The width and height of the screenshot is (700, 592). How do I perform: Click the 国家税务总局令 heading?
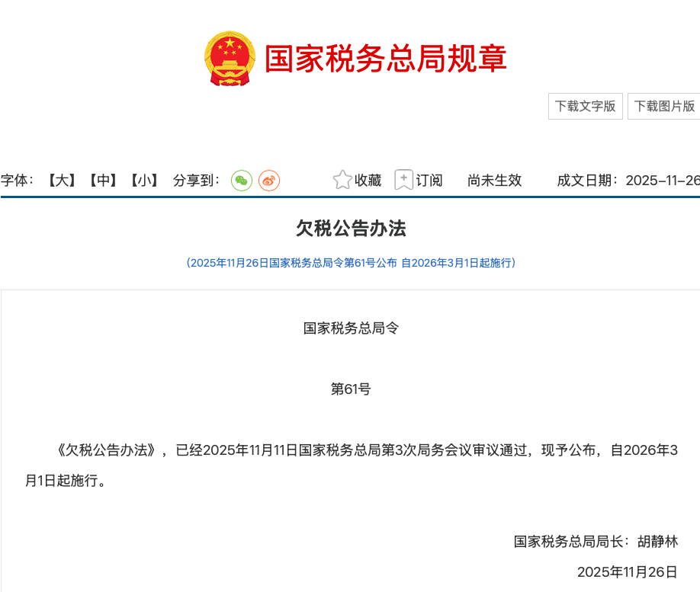(x=351, y=328)
